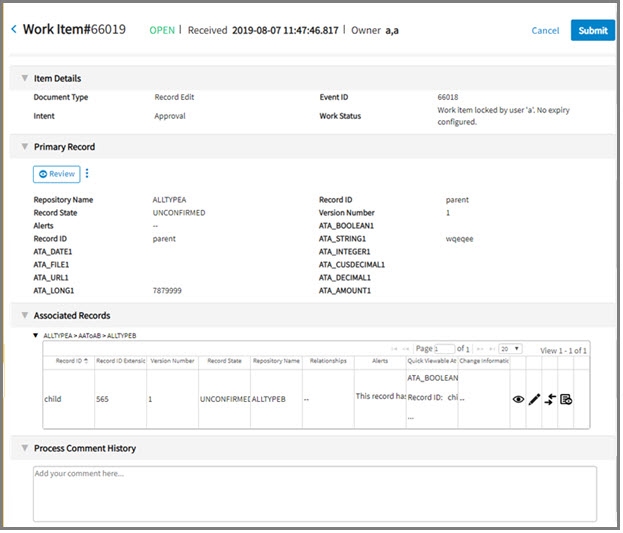Collapse the Process Comment History section
Screen dimensions: 623x533
[x=23, y=448]
